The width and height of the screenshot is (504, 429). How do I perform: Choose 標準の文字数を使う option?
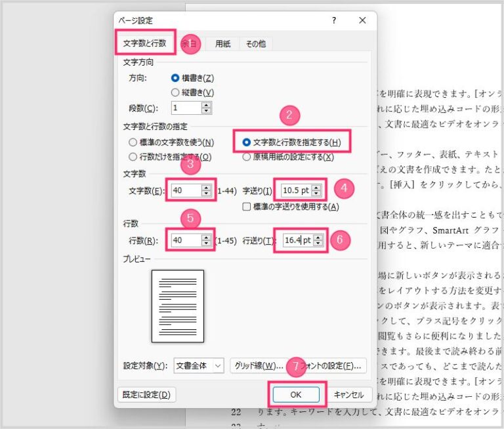(x=171, y=142)
